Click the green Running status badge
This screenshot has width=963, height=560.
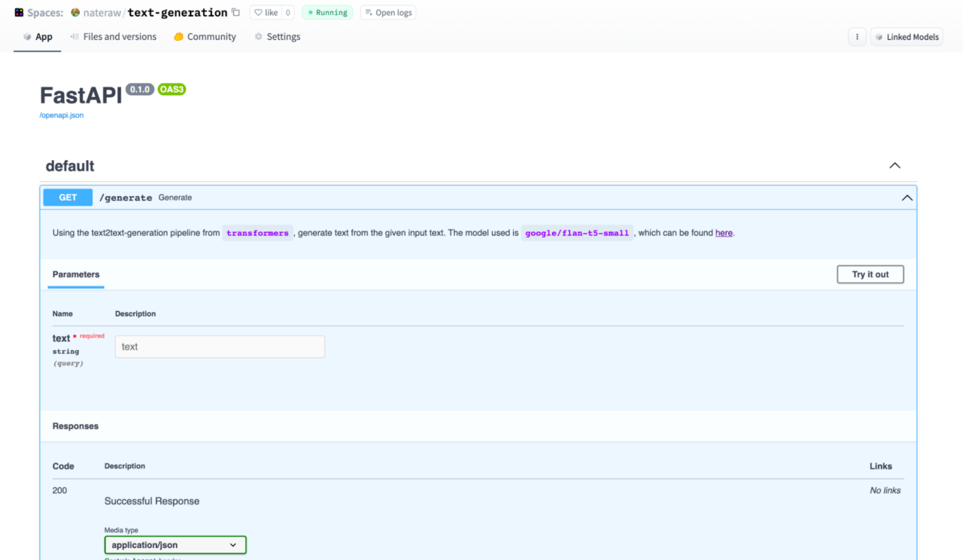pyautogui.click(x=327, y=12)
